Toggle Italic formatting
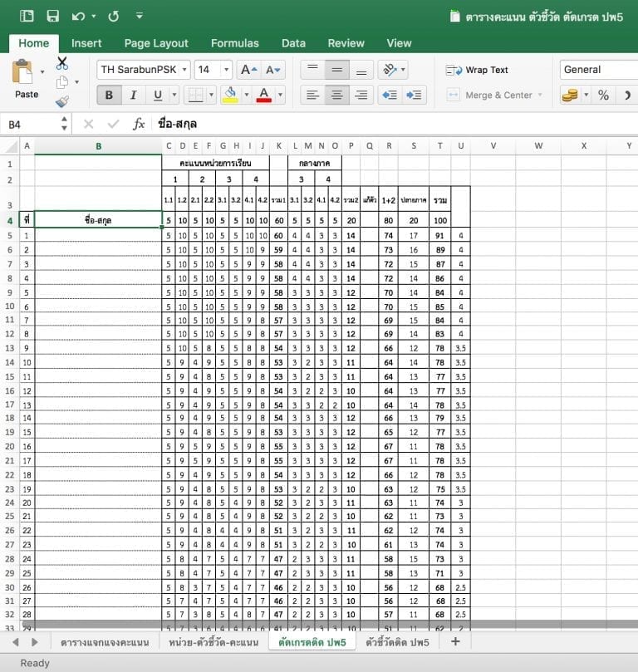This screenshot has height=672, width=638. [x=133, y=95]
